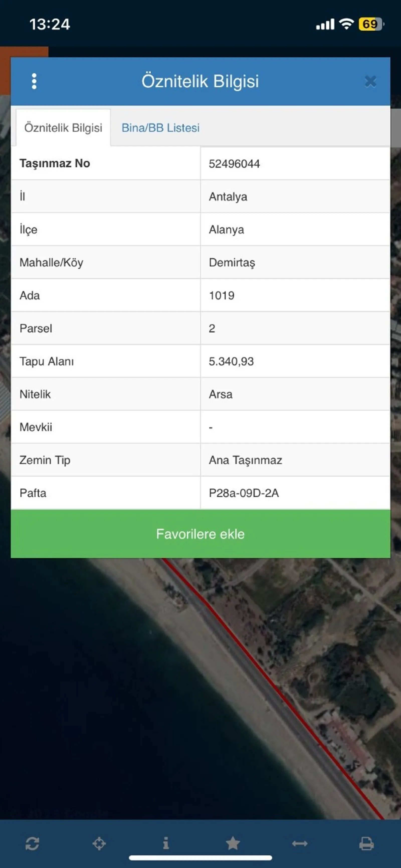
Task: Select the measure distance arrow icon
Action: [x=299, y=844]
